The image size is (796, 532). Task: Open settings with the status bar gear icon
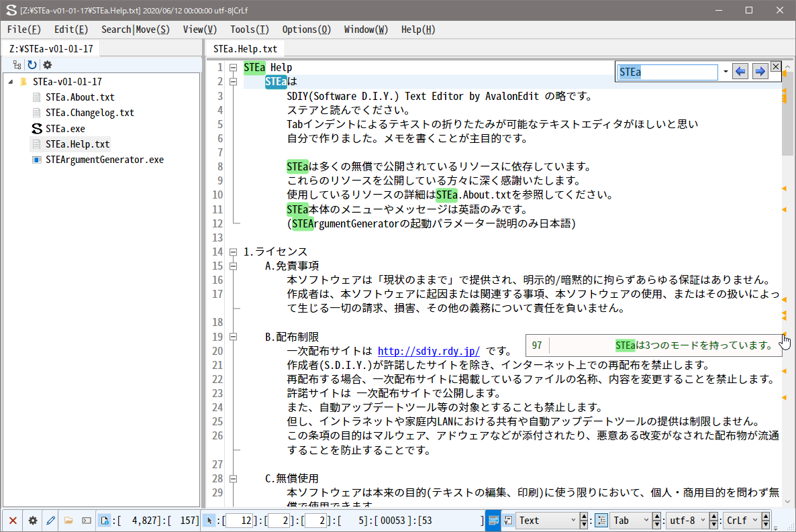pyautogui.click(x=32, y=521)
